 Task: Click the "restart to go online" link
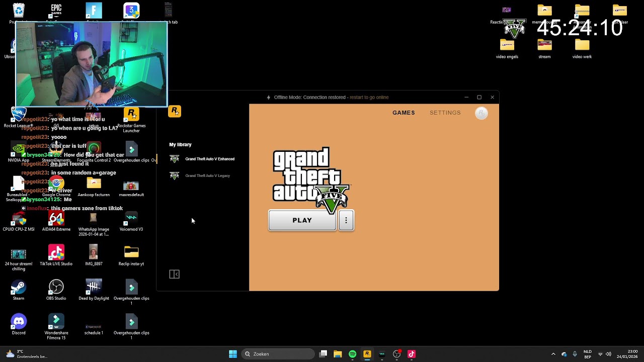(369, 98)
